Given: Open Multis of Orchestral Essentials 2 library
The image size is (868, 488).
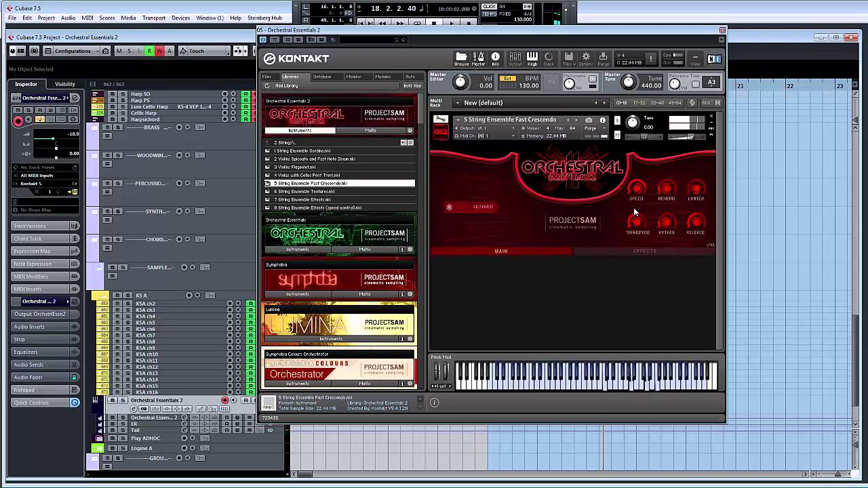Looking at the screenshot, I should tap(371, 130).
